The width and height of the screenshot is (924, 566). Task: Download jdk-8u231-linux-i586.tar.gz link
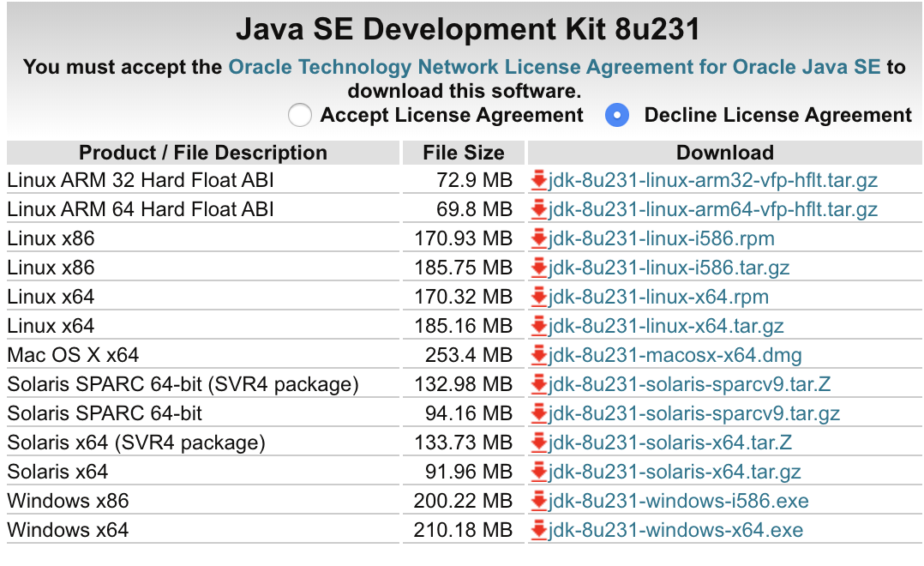pos(669,267)
